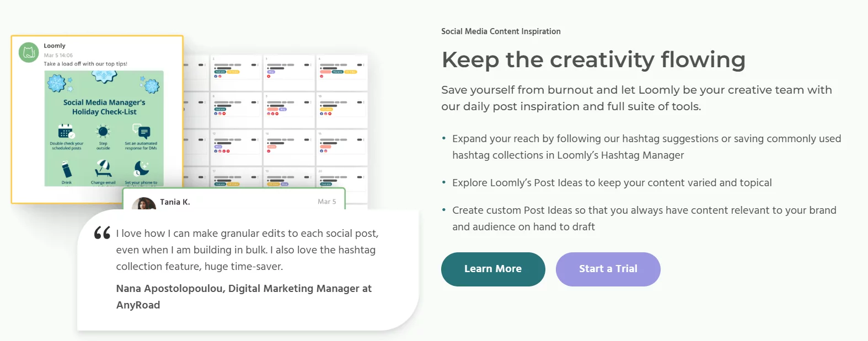Image resolution: width=868 pixels, height=341 pixels.
Task: Click the sun icon under Step outside
Action: [103, 132]
